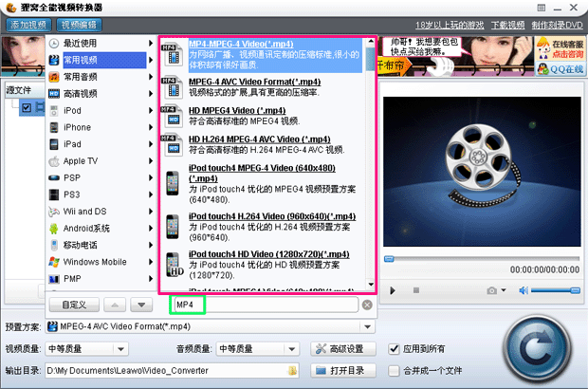Click the game controller icon beside Wii and DS

[x=54, y=212]
